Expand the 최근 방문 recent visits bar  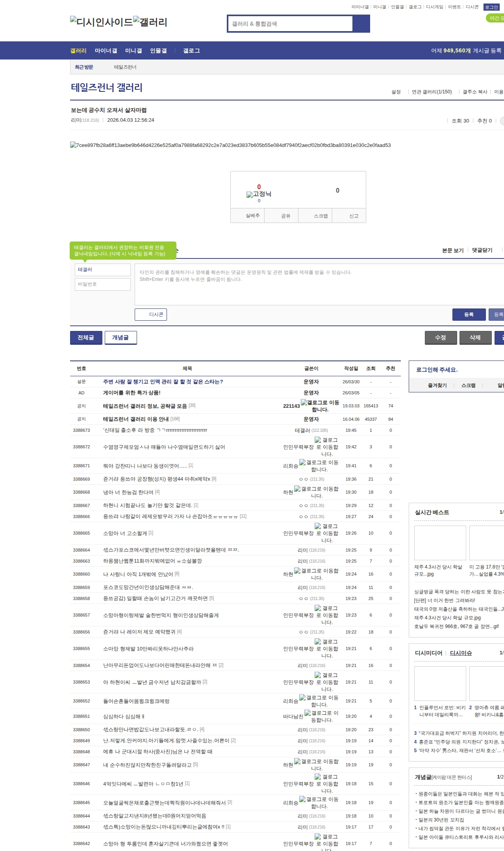(x=84, y=67)
